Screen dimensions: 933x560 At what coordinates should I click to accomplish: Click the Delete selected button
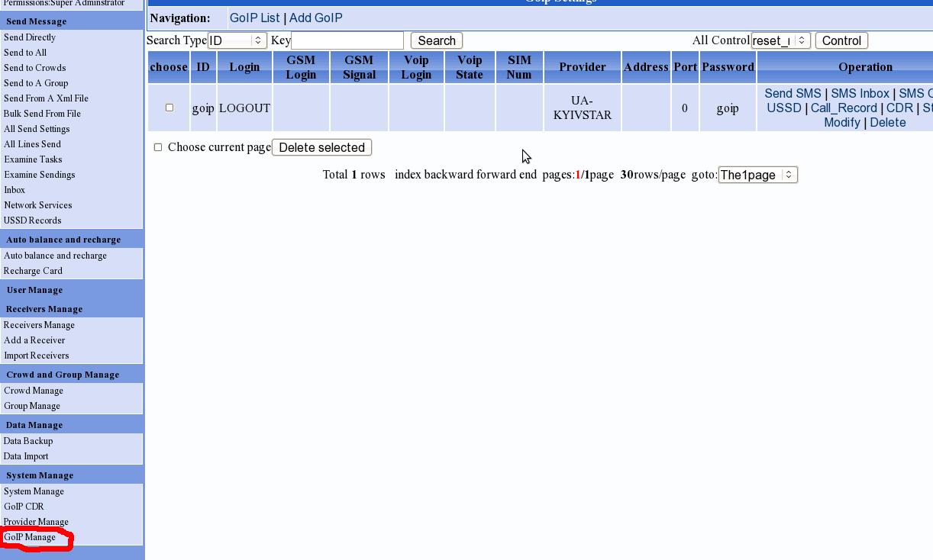coord(321,147)
